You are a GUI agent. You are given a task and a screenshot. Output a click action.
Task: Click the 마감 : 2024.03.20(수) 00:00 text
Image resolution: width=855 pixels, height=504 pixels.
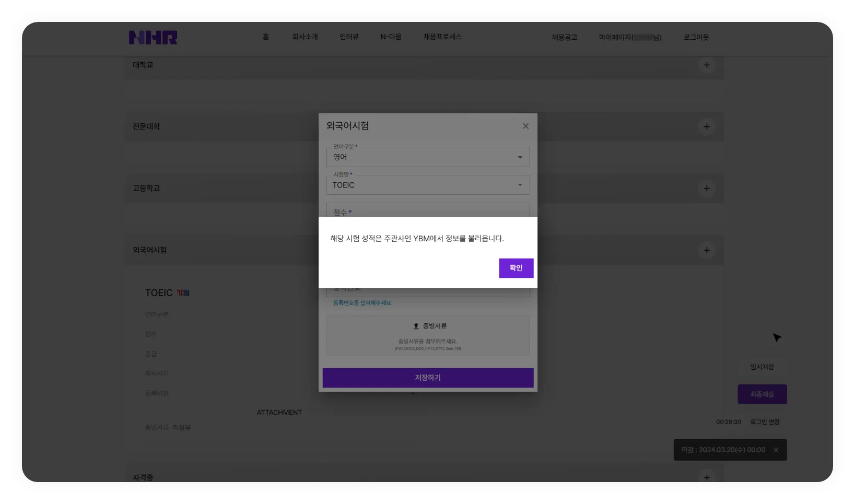[x=723, y=450]
